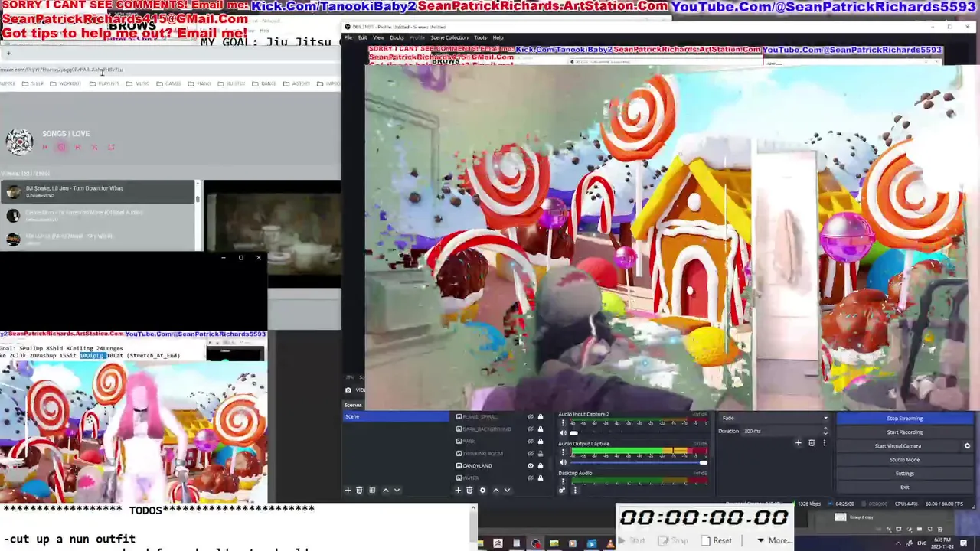Screen dimensions: 980x551
Task: Open transition properties dots menu
Action: click(x=825, y=442)
